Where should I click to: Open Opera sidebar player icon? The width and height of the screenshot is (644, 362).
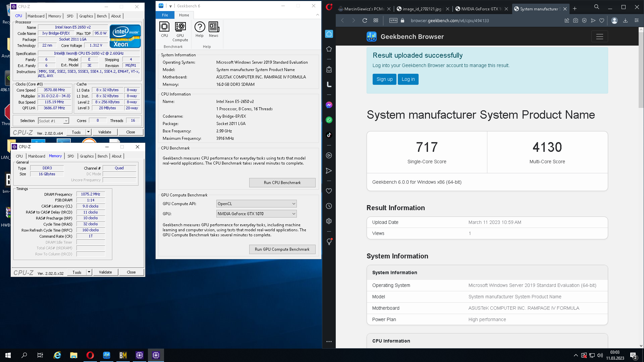pyautogui.click(x=329, y=156)
